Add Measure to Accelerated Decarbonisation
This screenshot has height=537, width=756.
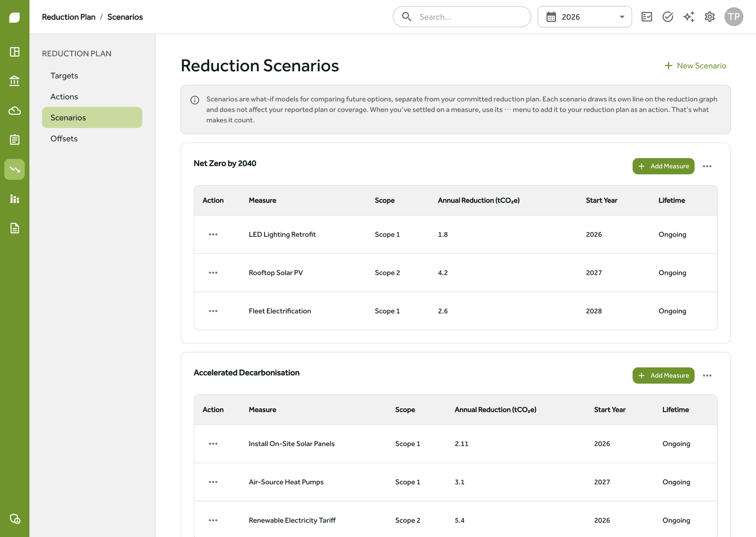[663, 376]
